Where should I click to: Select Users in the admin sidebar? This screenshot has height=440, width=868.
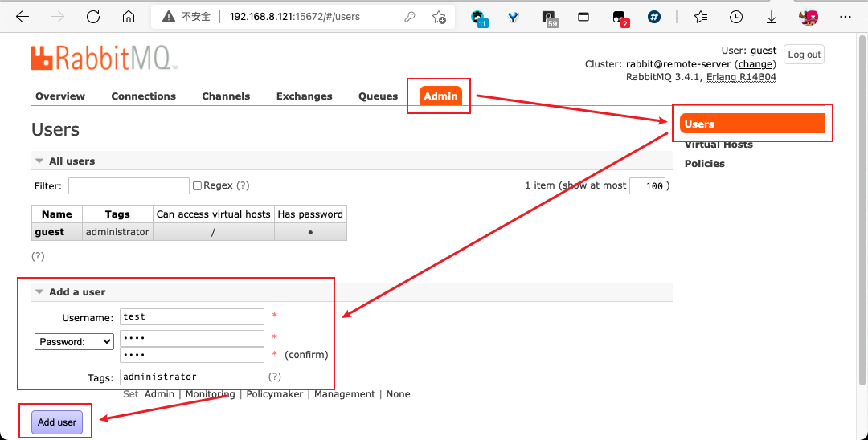tap(752, 124)
